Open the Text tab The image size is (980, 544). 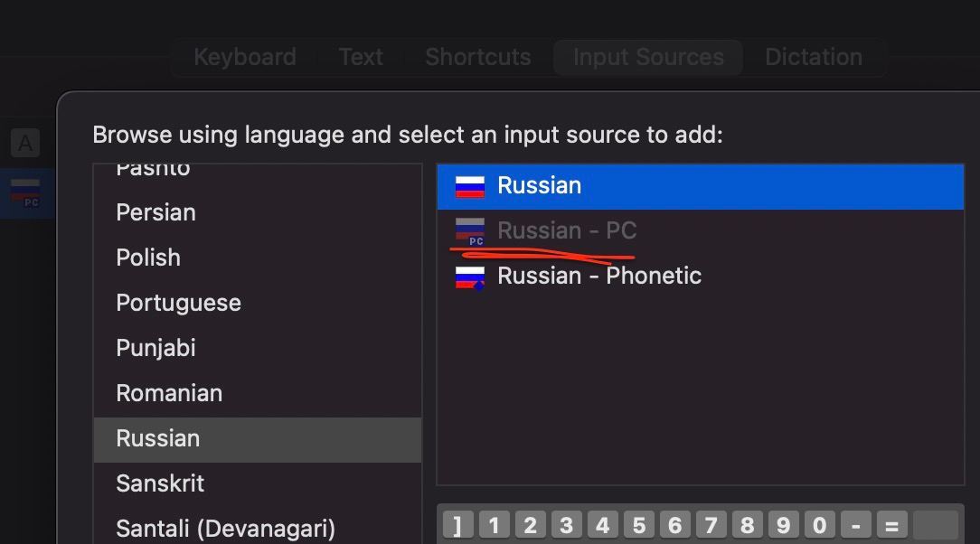361,57
